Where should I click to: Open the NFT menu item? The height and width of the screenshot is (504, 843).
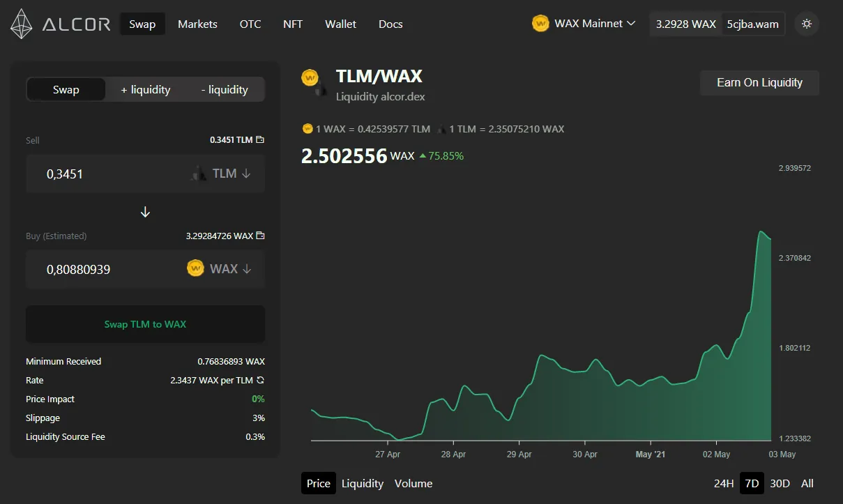293,24
